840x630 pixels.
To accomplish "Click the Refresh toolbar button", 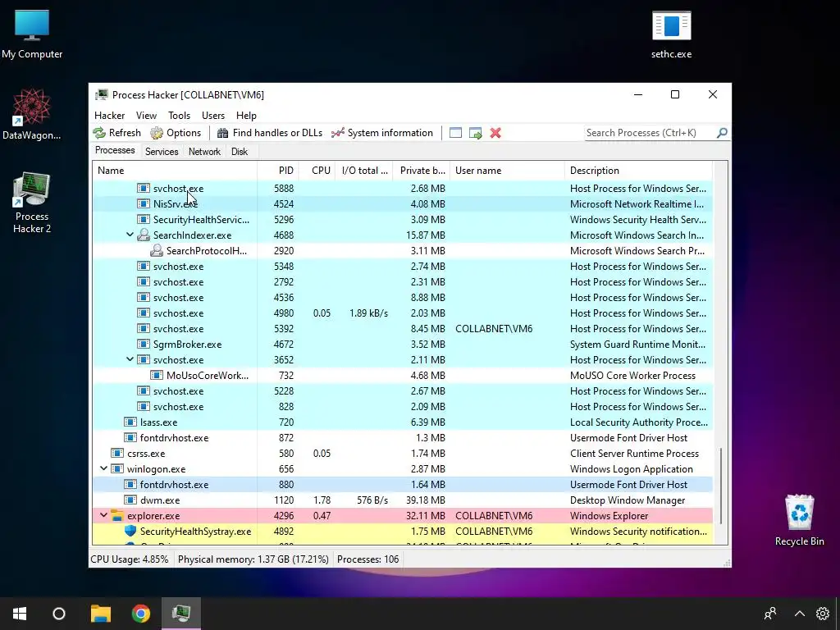I will (116, 133).
